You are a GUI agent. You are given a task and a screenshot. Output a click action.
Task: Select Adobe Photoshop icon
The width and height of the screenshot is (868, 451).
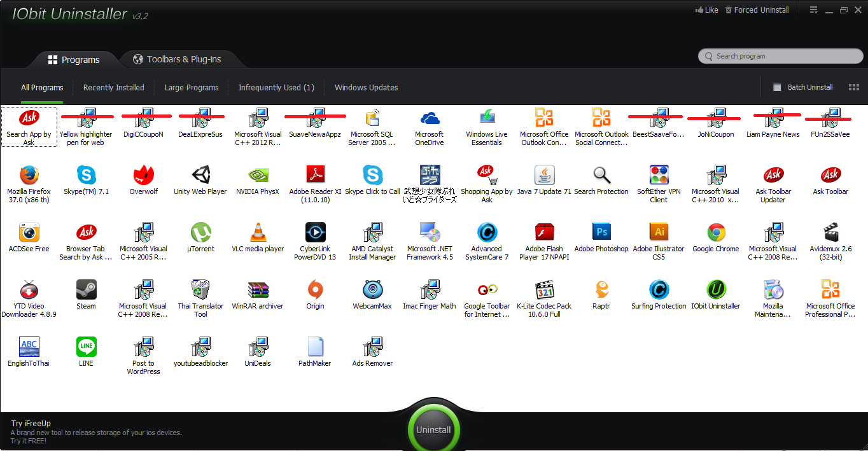point(601,232)
